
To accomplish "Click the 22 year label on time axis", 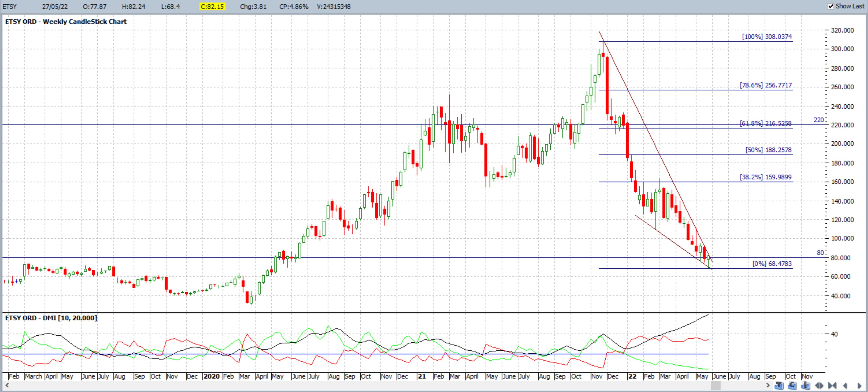I will pos(632,376).
